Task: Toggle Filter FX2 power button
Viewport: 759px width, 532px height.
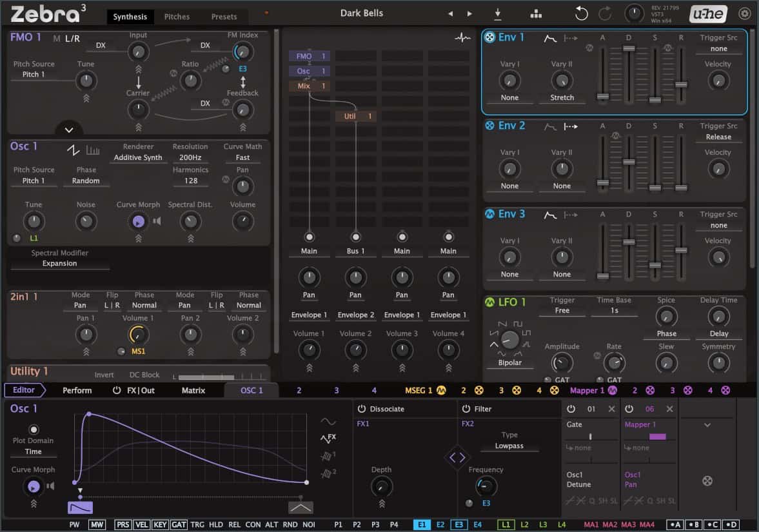Action: 466,409
